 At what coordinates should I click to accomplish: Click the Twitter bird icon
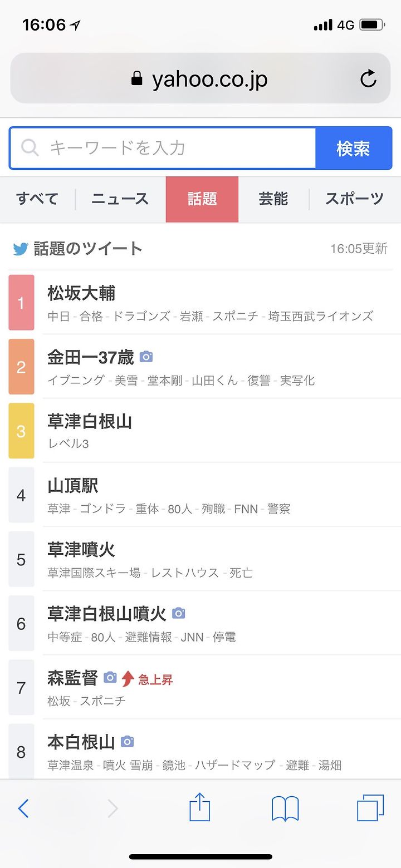click(21, 249)
